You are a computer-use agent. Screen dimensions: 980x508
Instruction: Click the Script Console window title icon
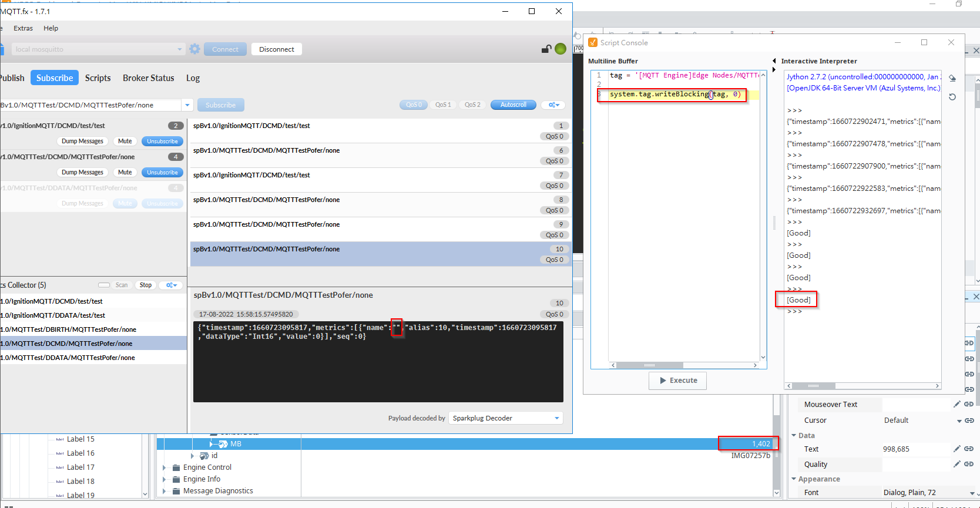coord(593,42)
